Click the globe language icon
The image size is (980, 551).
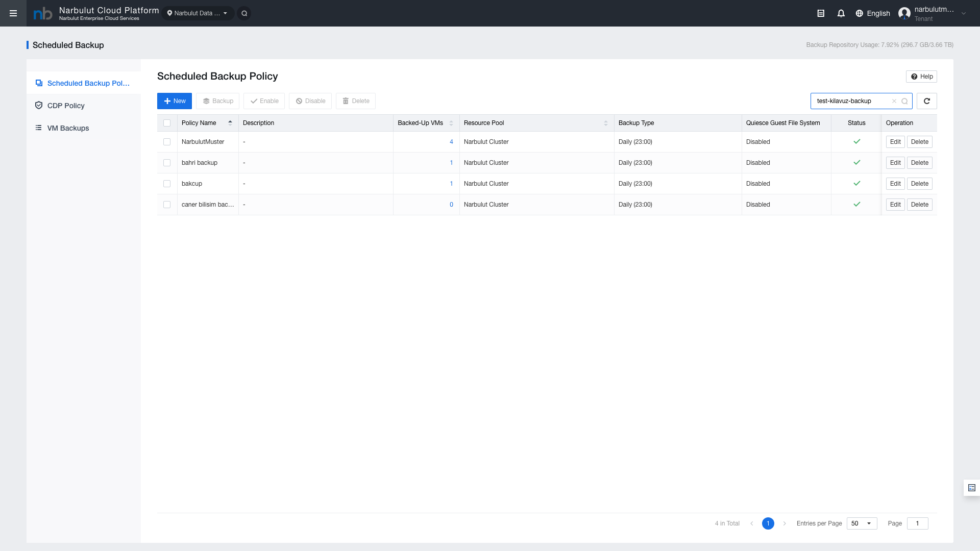[x=860, y=13]
